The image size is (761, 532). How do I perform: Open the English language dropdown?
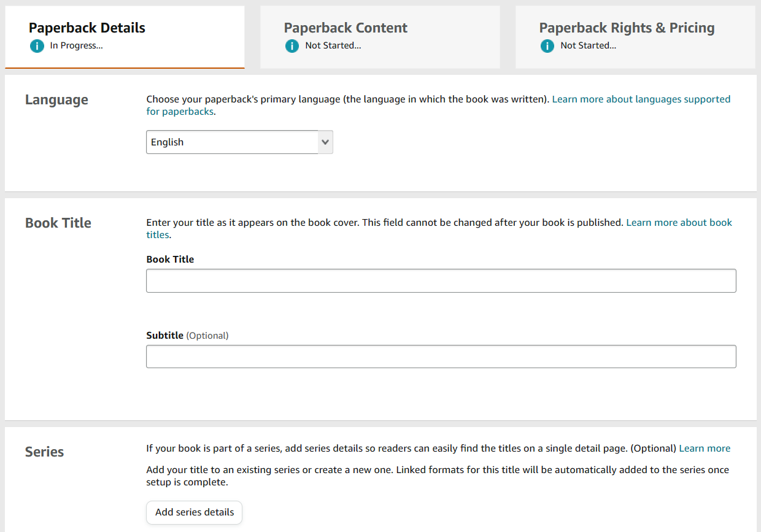pos(232,142)
